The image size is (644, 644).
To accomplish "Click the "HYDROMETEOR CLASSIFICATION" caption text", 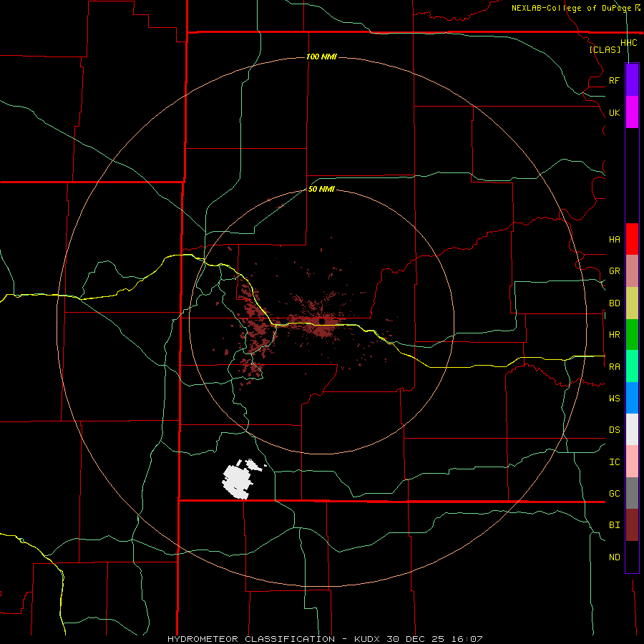I will 251,639.
